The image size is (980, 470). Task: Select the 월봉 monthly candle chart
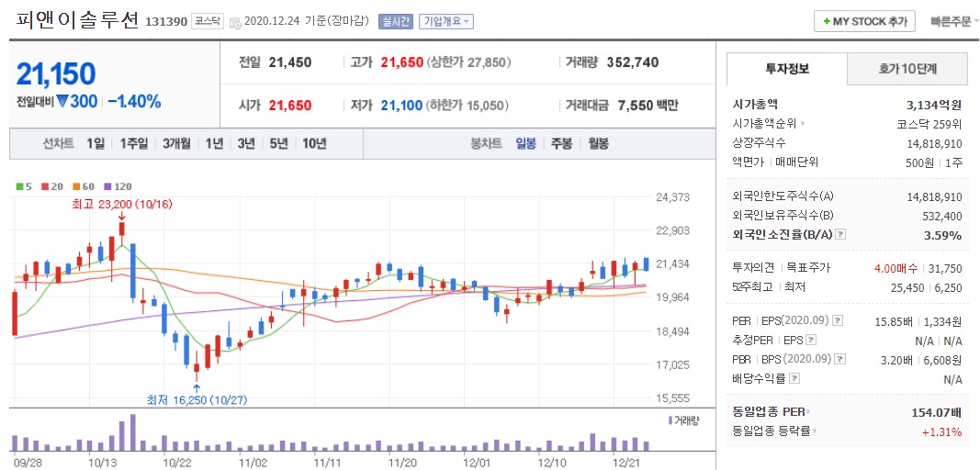click(x=598, y=144)
